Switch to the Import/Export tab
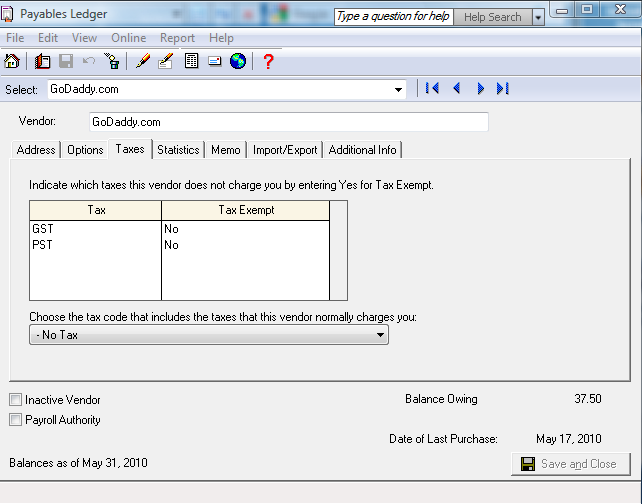 (x=285, y=150)
